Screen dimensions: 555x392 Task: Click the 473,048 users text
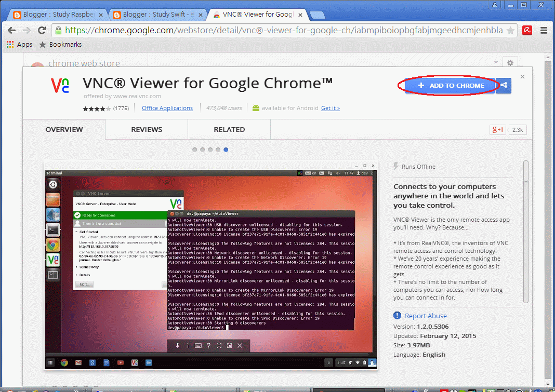(x=224, y=109)
